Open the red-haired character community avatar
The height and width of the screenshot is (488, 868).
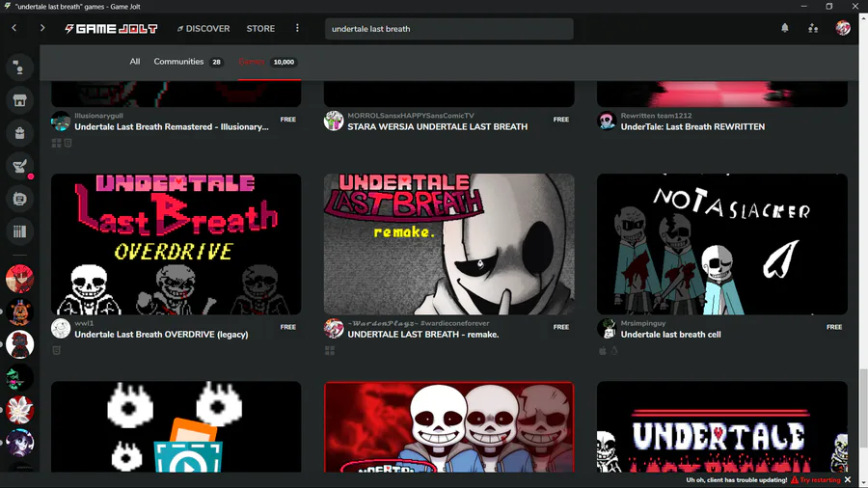click(19, 279)
